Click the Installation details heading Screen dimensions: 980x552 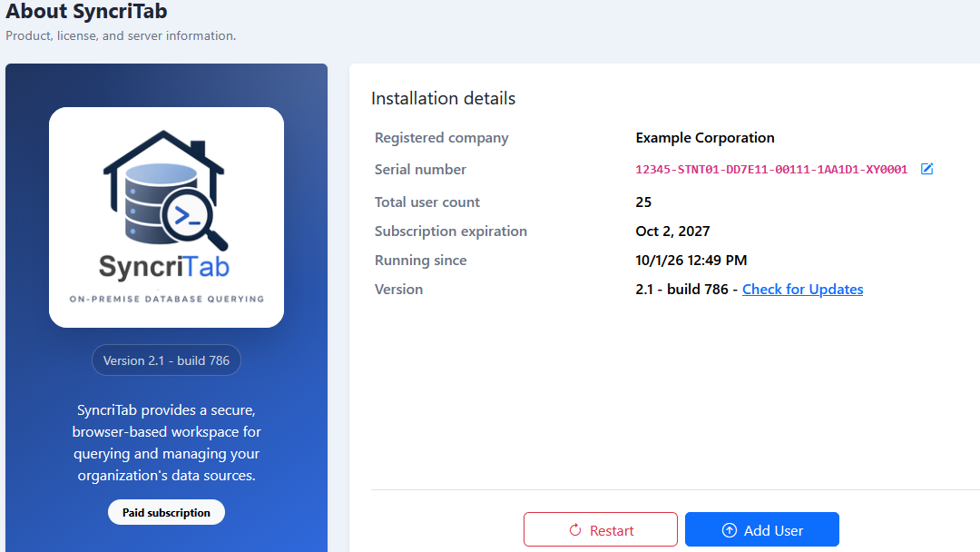coord(443,98)
